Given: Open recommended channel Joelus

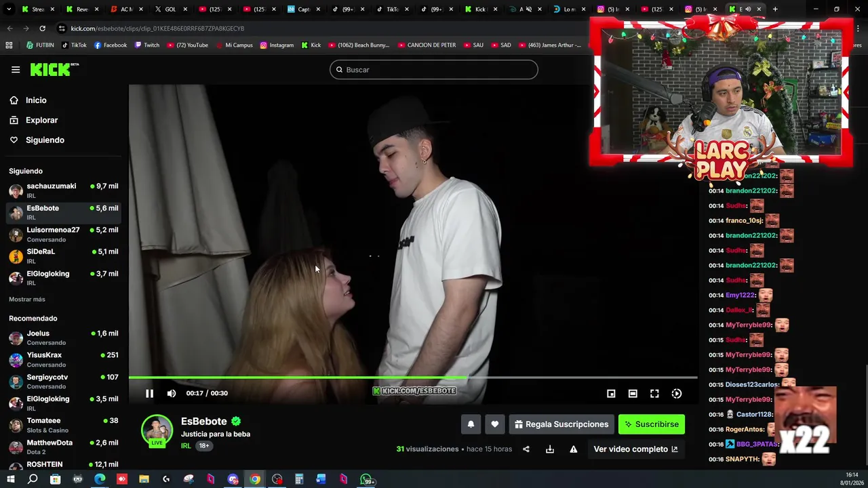Looking at the screenshot, I should coord(64,338).
